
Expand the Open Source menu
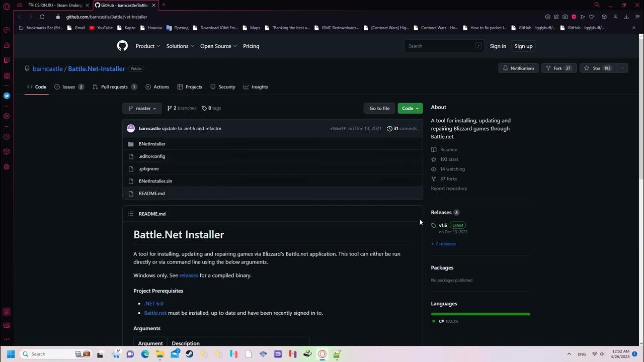219,46
